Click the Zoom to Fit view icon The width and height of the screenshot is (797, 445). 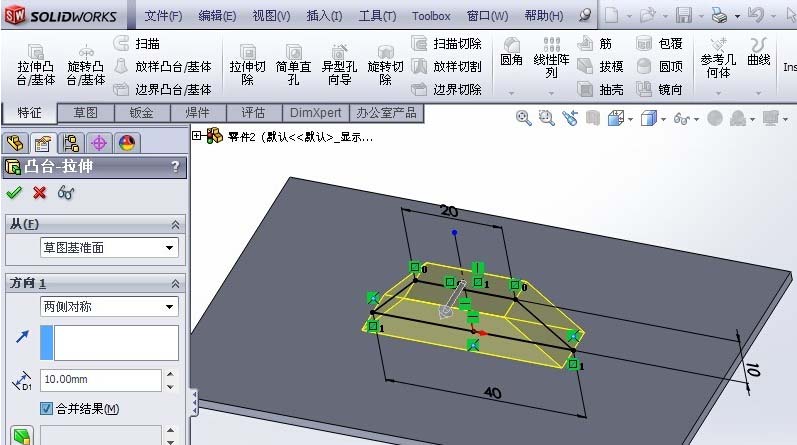(x=524, y=118)
